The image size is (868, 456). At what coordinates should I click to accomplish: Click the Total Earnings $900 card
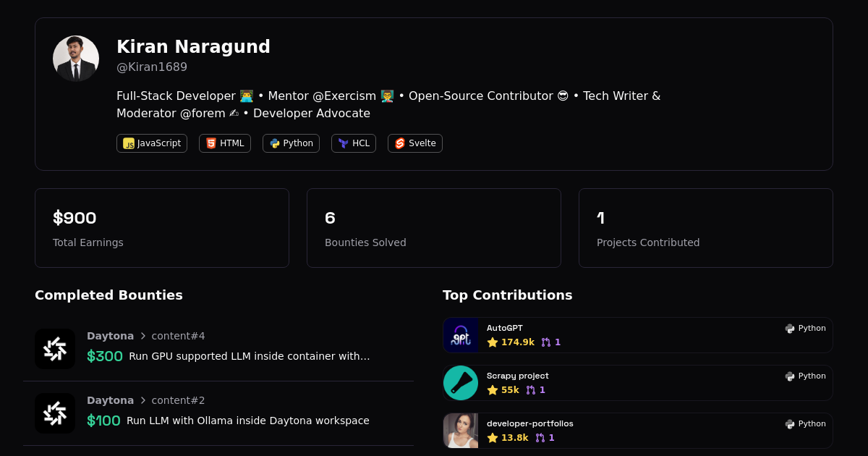162,228
